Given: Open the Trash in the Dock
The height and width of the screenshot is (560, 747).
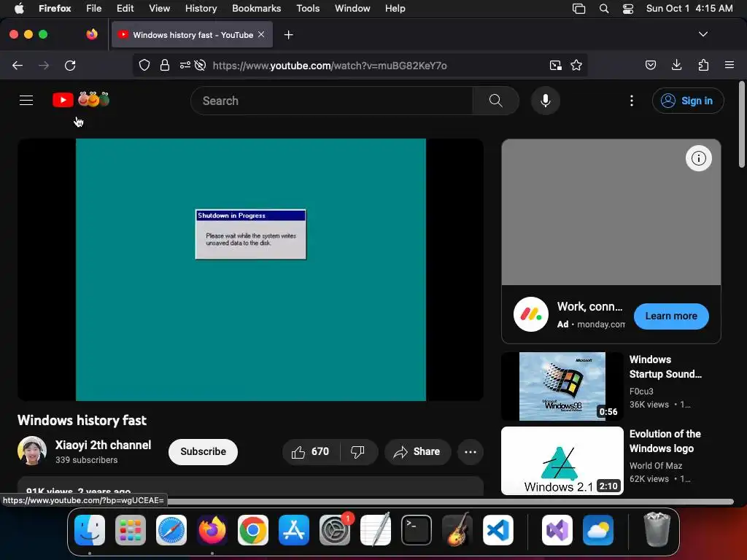Looking at the screenshot, I should pyautogui.click(x=657, y=529).
